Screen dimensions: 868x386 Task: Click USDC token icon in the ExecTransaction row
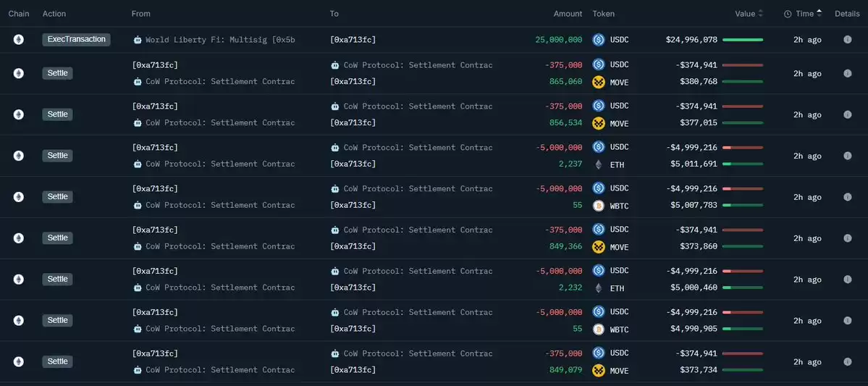point(599,40)
